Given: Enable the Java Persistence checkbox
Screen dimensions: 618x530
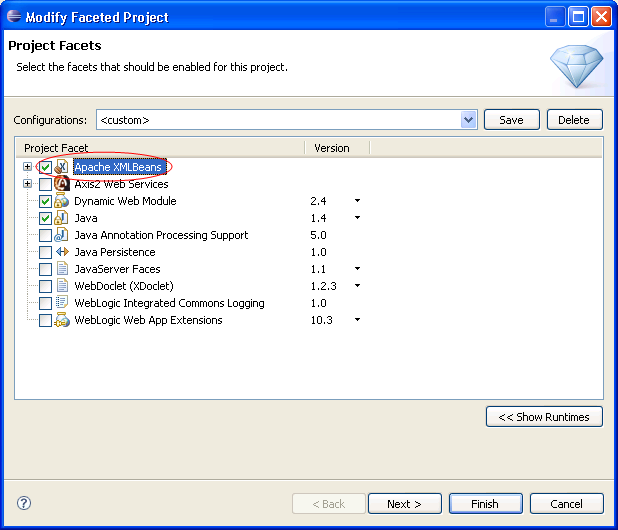Looking at the screenshot, I should click(x=45, y=252).
